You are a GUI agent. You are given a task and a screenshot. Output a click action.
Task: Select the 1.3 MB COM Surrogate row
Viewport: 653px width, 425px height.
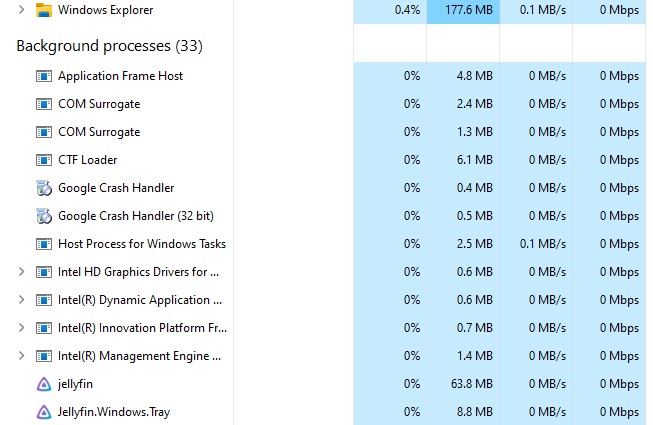[99, 132]
